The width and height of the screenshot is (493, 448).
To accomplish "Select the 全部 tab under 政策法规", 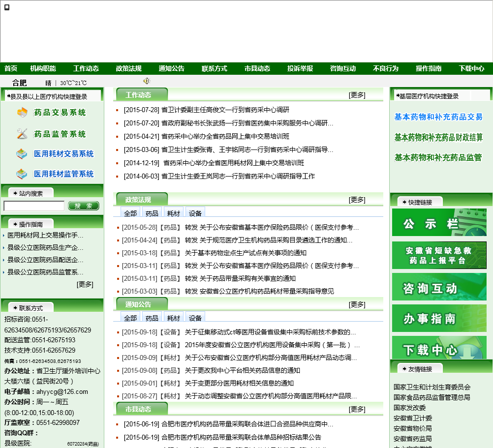I will coord(130,213).
